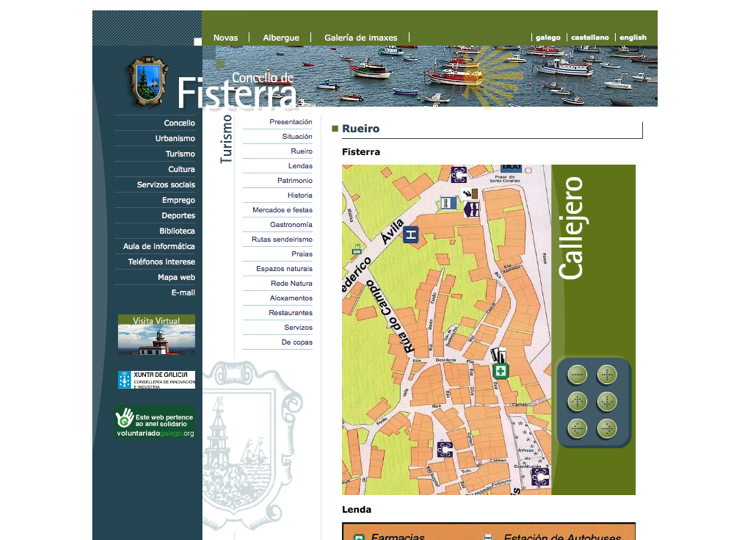This screenshot has width=750, height=540.
Task: Click the small teal mailbox icon near Federico street
Action: click(x=357, y=249)
